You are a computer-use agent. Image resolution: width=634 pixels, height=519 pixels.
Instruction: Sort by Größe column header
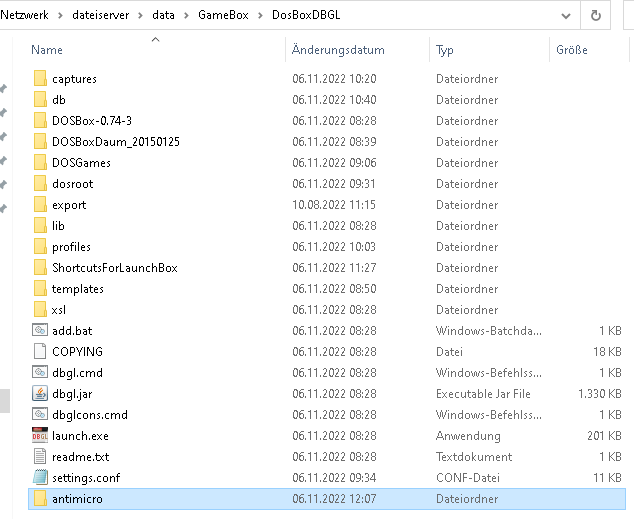tap(571, 50)
